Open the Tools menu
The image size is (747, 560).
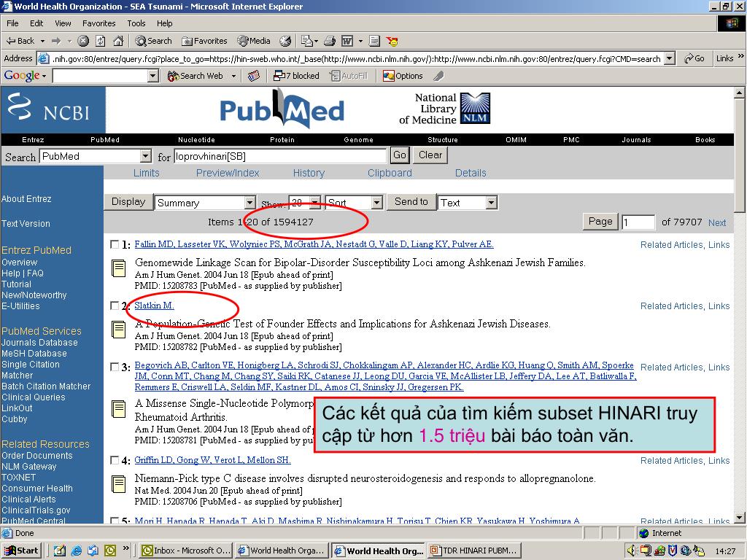[x=136, y=23]
